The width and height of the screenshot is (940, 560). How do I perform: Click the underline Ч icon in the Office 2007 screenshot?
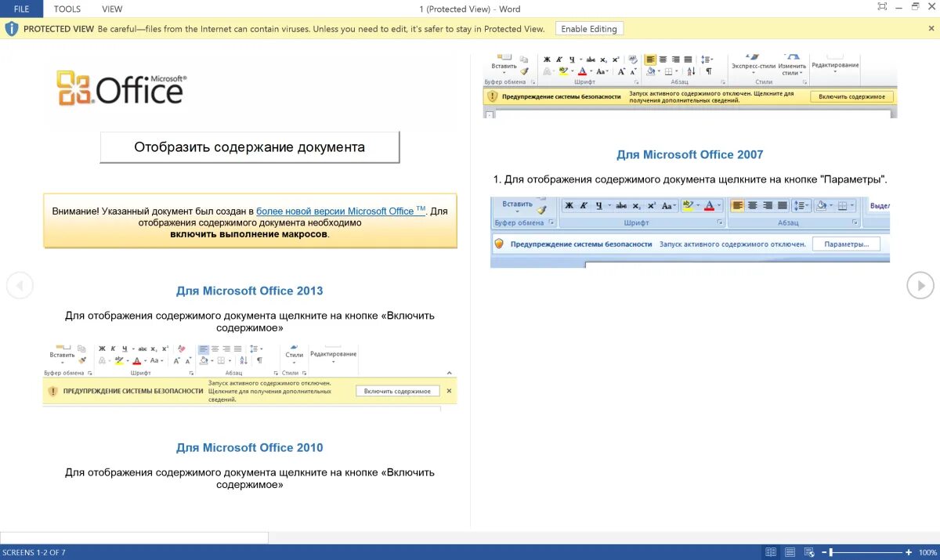coord(601,206)
